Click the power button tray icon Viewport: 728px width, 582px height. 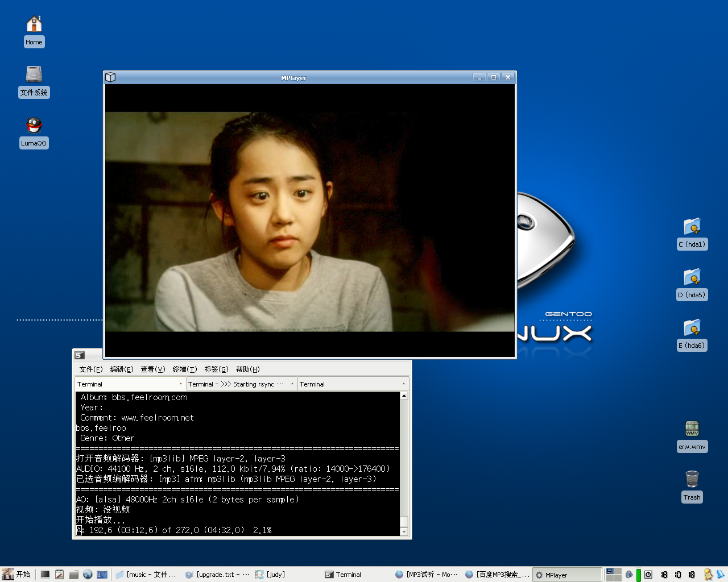pos(648,575)
